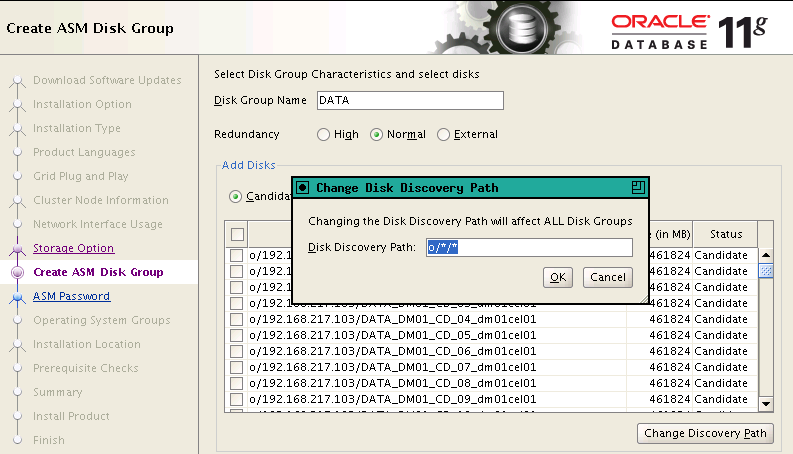The height and width of the screenshot is (454, 793).
Task: Click the Change Disk Discovery Path title bar
Action: coord(470,188)
